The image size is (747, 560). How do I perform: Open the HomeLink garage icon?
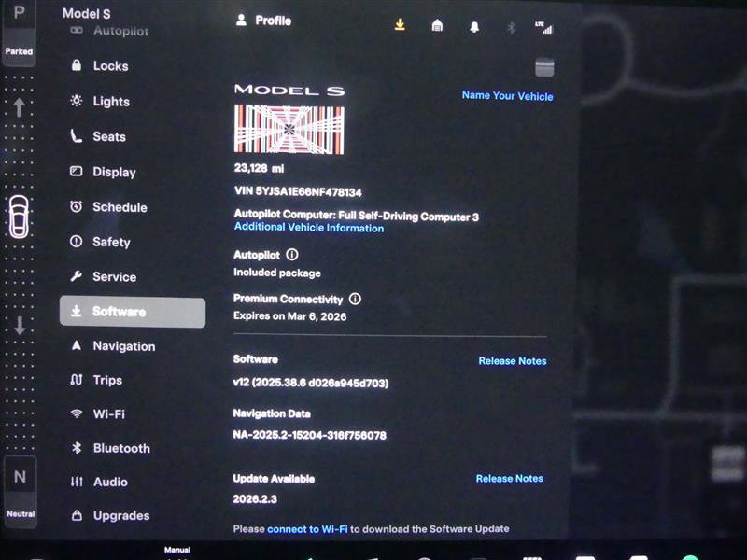[x=437, y=27]
